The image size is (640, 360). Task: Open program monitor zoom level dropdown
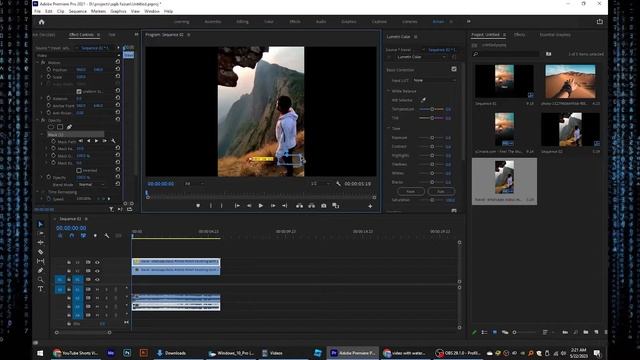[195, 184]
